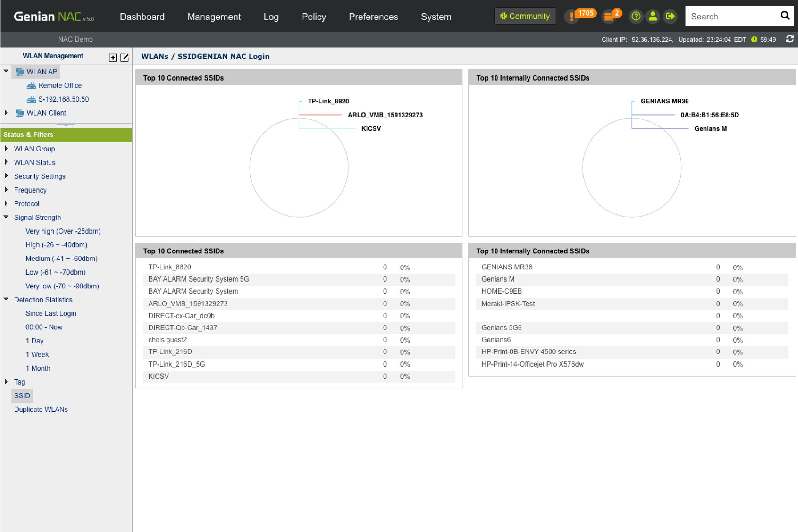
Task: Click the Community button
Action: [x=525, y=16]
